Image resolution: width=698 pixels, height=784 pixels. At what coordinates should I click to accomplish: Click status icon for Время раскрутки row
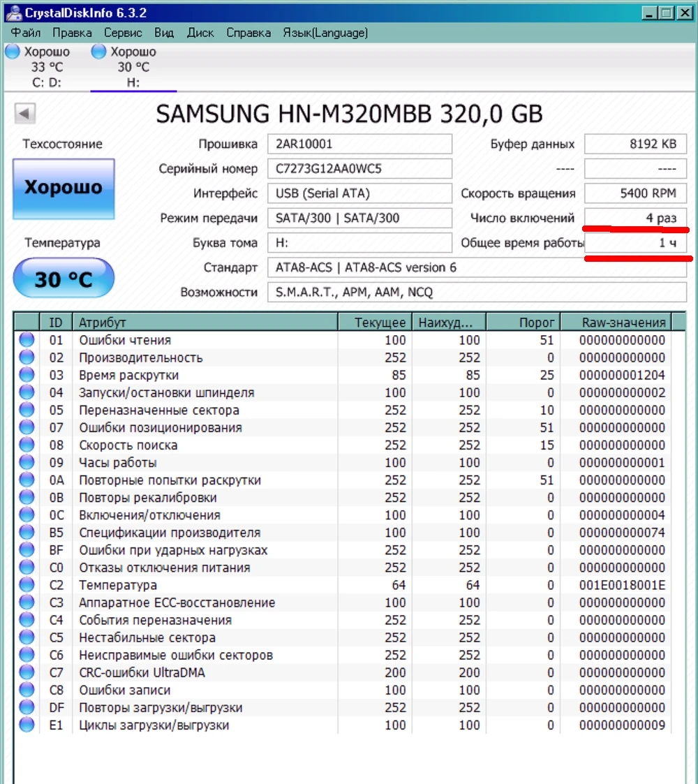[x=27, y=375]
